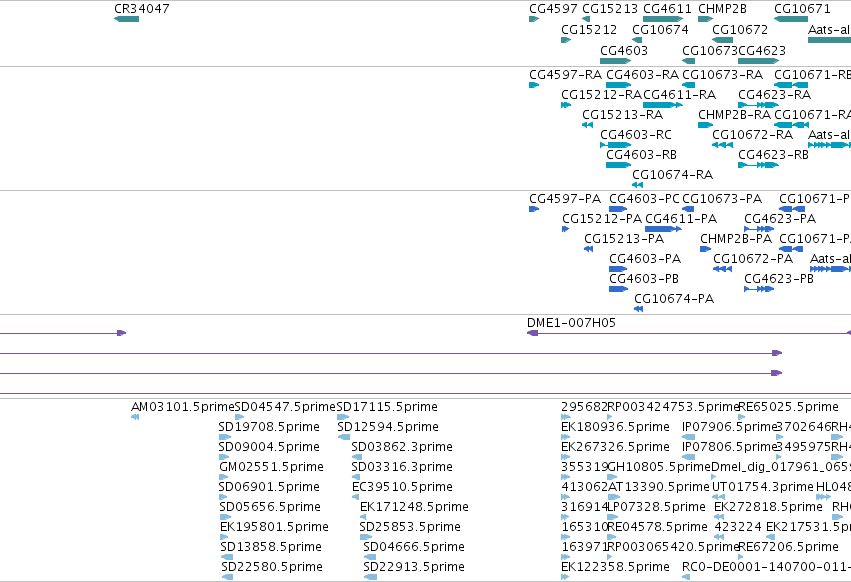Select protein CG15212-PA
This screenshot has height=582, width=851.
tap(602, 219)
